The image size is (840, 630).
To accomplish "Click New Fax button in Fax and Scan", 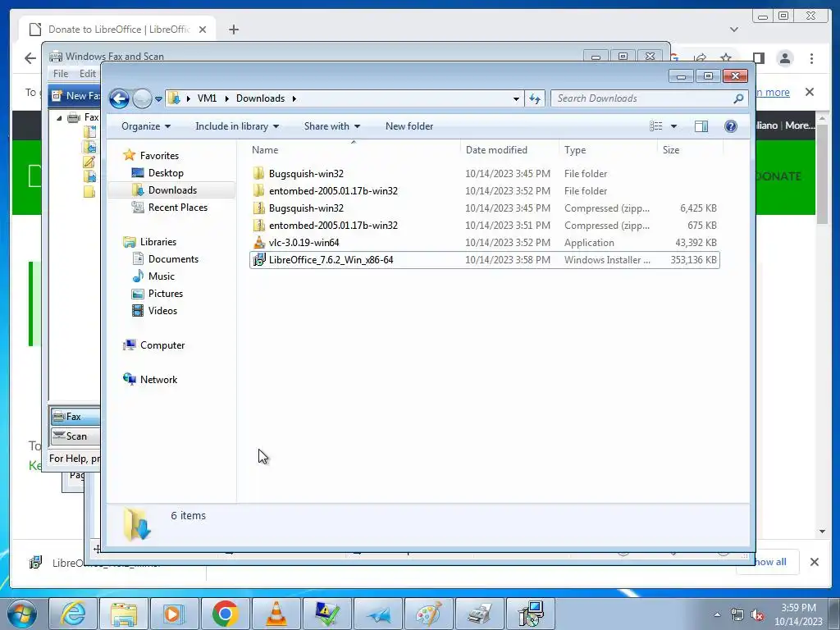I will [x=76, y=96].
